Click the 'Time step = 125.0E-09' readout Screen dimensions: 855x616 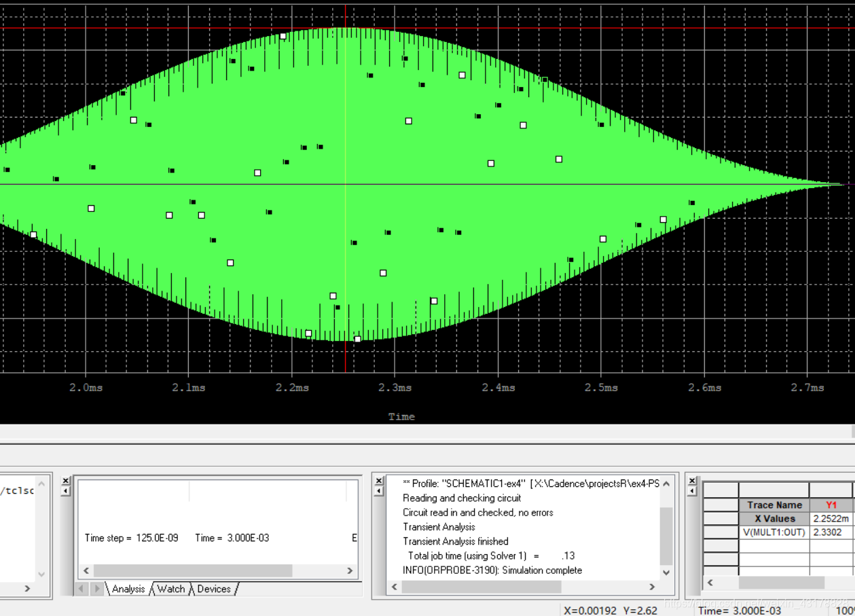(x=132, y=538)
